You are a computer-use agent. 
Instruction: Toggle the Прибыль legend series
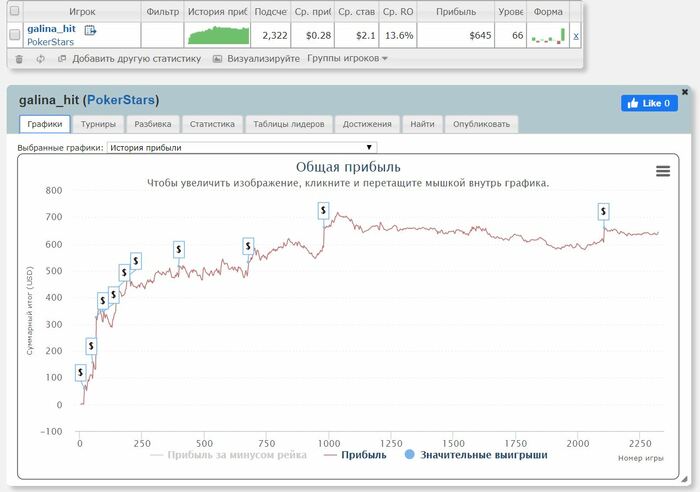click(355, 455)
